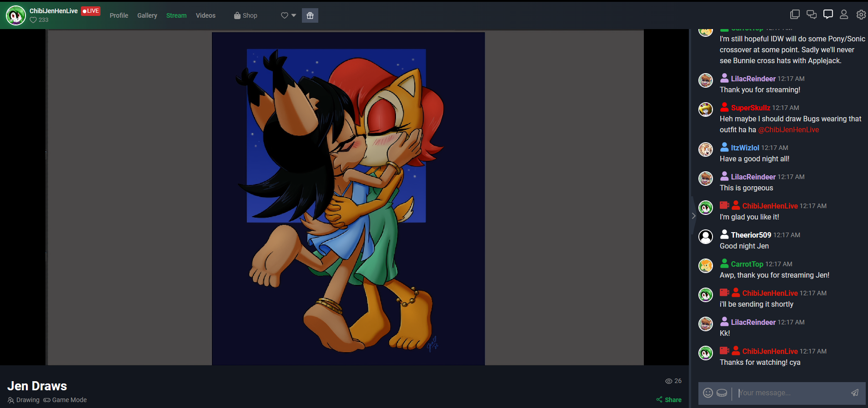Click the Share button
The image size is (868, 408).
point(669,400)
